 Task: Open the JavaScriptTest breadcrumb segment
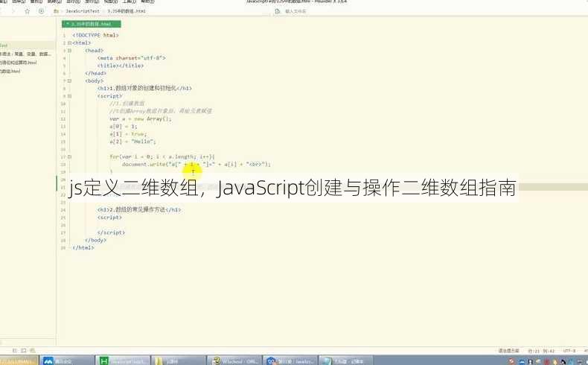tap(83, 11)
